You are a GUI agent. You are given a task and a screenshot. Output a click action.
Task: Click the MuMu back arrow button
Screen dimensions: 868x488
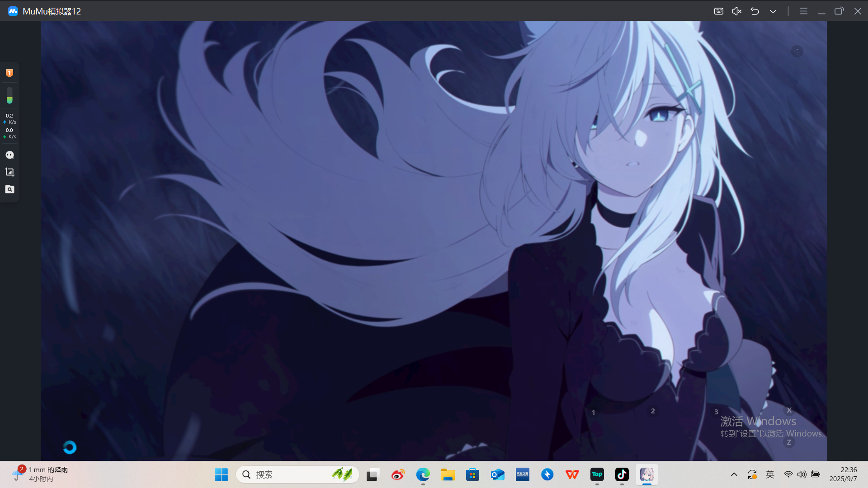[x=755, y=11]
